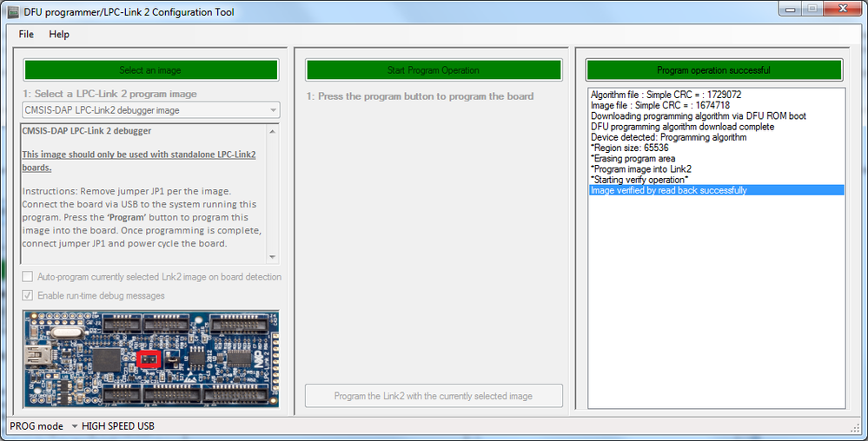Maximize the Configuration Tool window

[812, 9]
